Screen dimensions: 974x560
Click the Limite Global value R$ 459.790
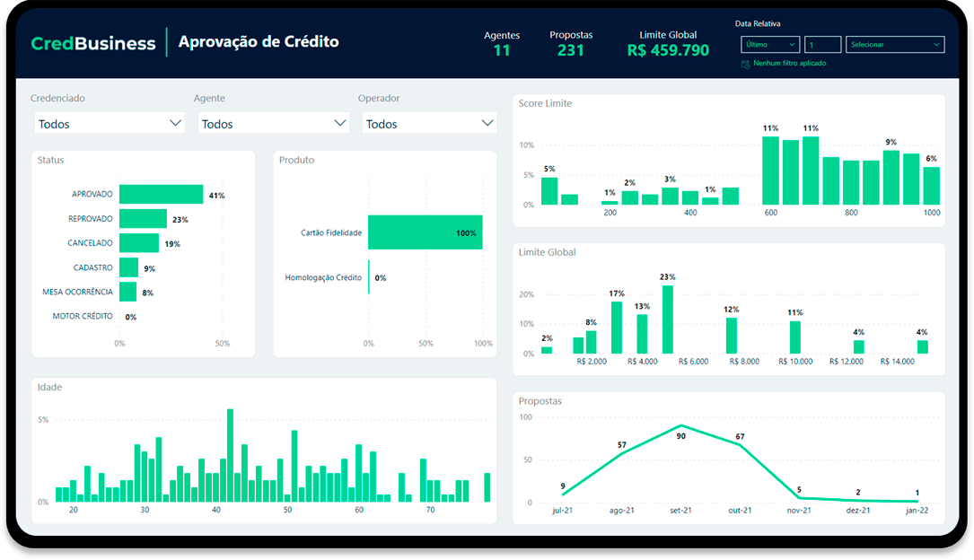(x=666, y=50)
